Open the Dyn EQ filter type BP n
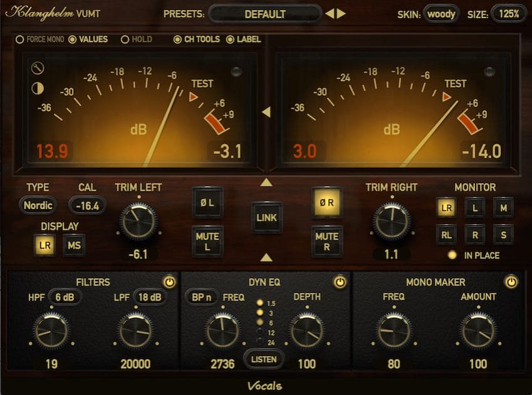 (x=201, y=297)
